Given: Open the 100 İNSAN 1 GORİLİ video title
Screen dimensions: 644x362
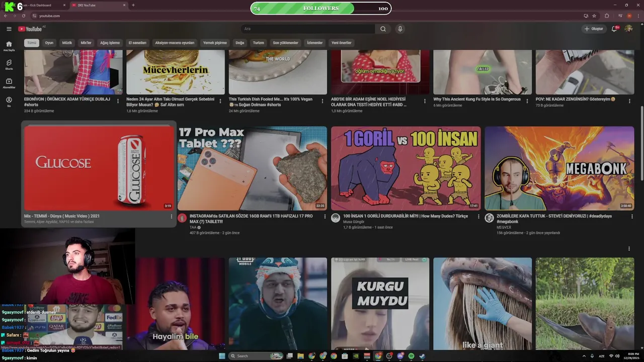Looking at the screenshot, I should (406, 216).
